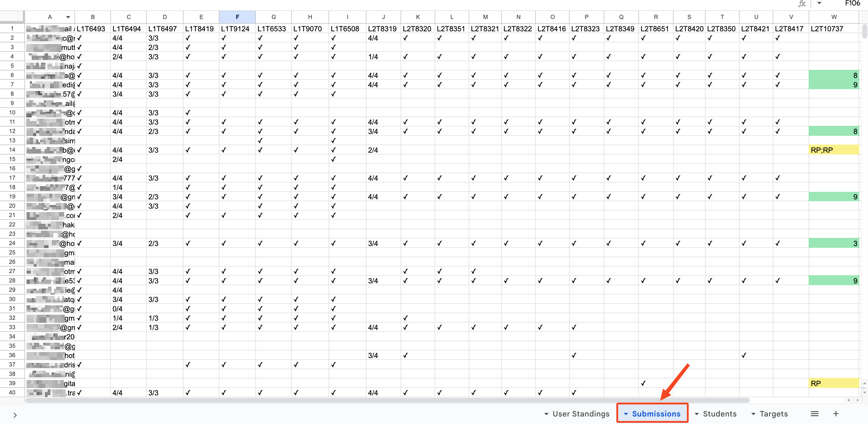Select column F header
Screen dimensions: 868x424
(237, 17)
